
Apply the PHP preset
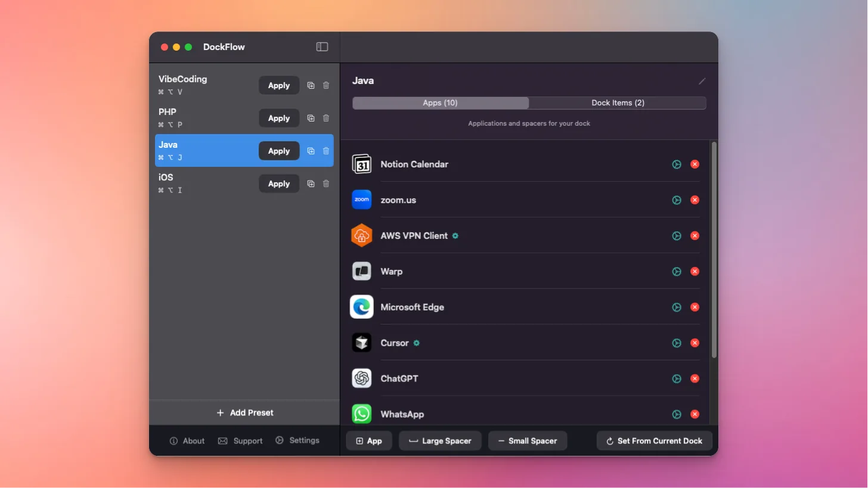click(279, 118)
